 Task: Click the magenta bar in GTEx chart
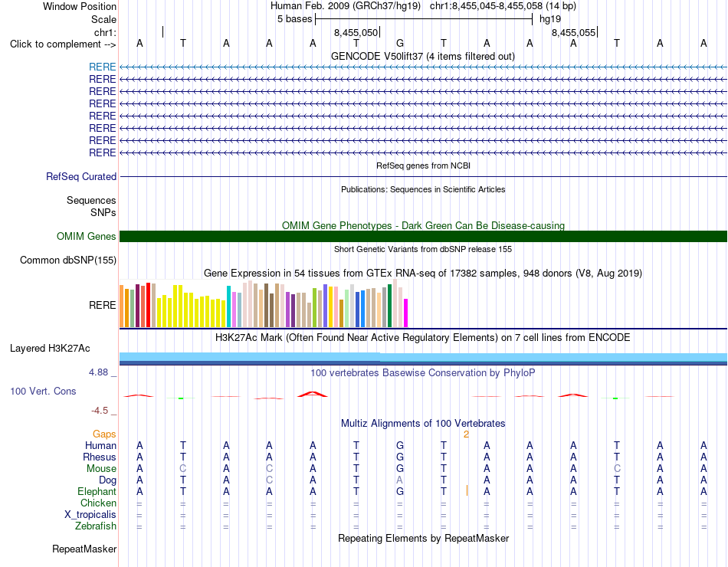pos(406,313)
